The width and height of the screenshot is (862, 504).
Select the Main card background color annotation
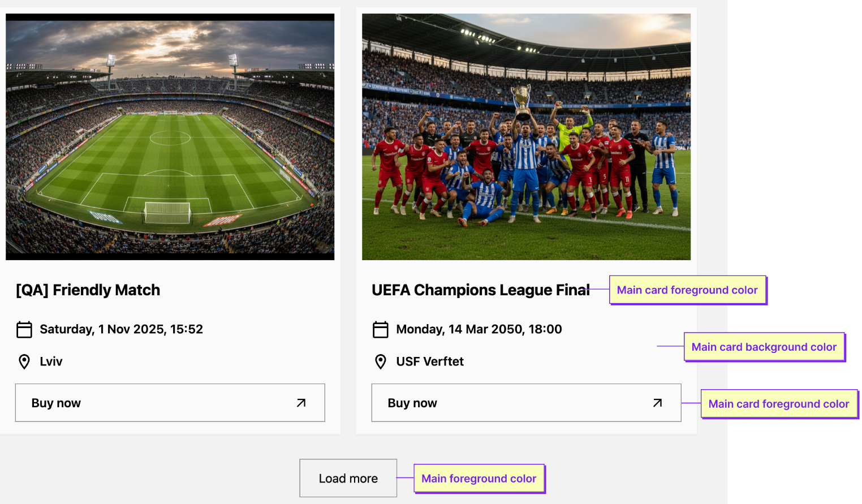[764, 347]
